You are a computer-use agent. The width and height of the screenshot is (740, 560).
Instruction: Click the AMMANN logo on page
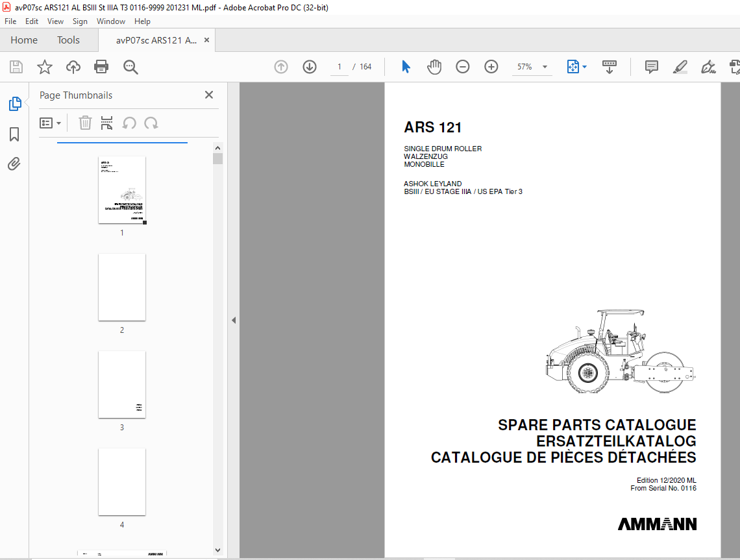[x=657, y=524]
